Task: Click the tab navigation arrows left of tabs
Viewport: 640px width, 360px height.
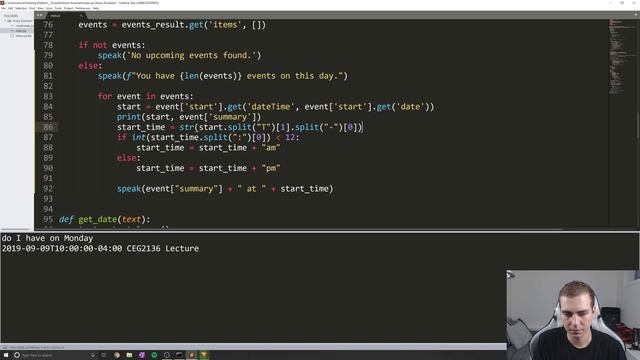Action: click(39, 15)
